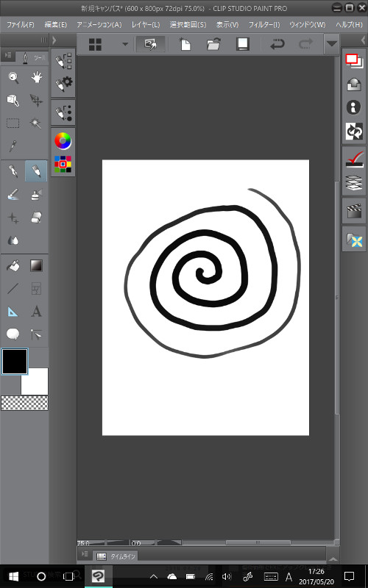Select the Correct line tool

(36, 334)
